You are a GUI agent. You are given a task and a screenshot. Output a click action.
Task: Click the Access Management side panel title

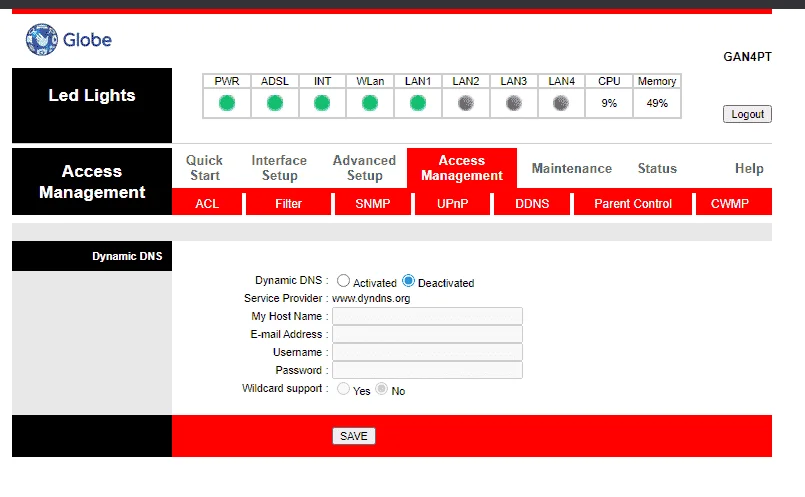point(92,181)
